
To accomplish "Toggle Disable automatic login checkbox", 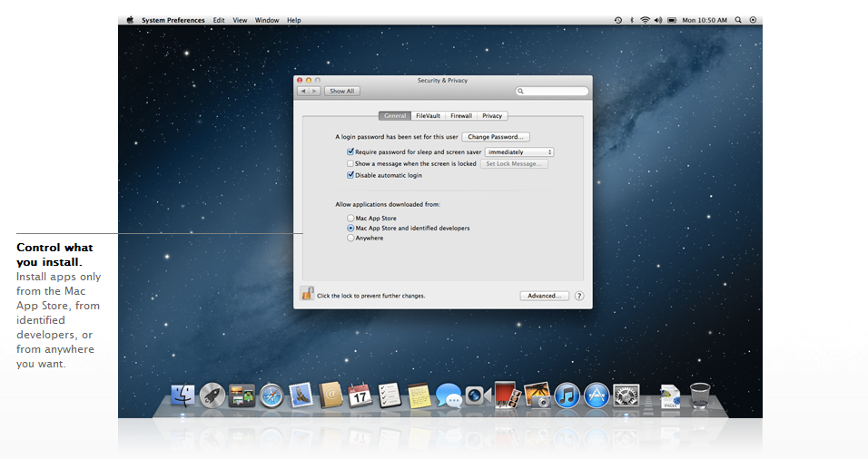I will coord(350,175).
